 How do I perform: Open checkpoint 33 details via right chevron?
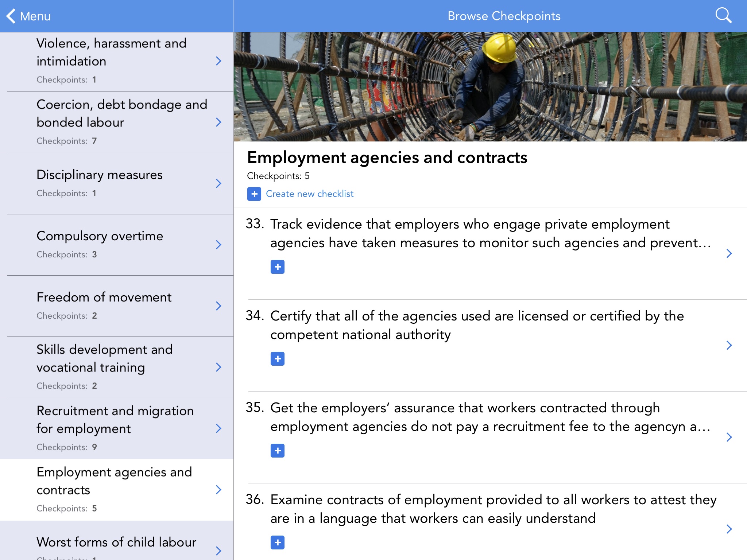pyautogui.click(x=729, y=253)
